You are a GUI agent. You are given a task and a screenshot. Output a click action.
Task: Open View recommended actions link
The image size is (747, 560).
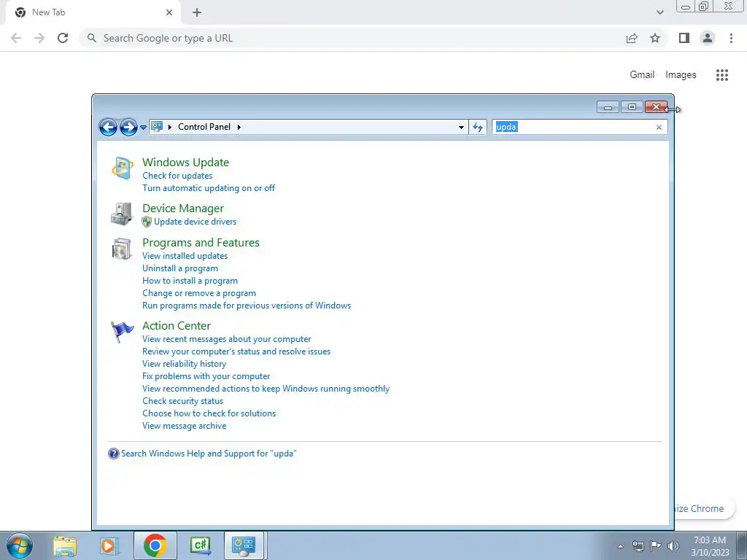coord(266,389)
